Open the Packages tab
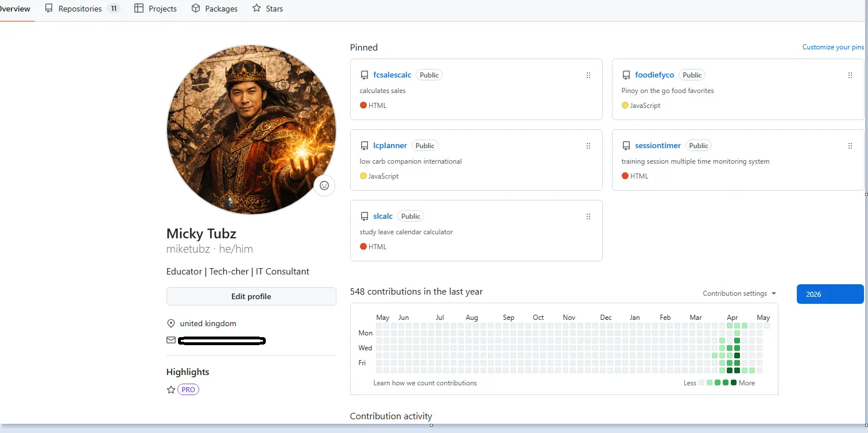 215,9
